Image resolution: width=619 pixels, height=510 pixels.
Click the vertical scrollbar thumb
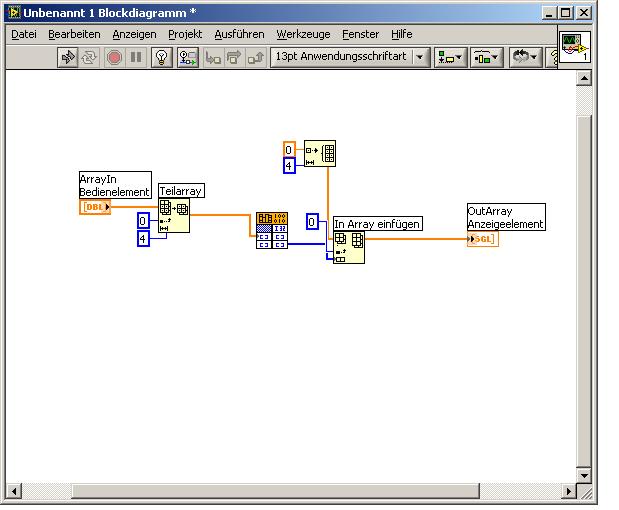click(x=583, y=291)
